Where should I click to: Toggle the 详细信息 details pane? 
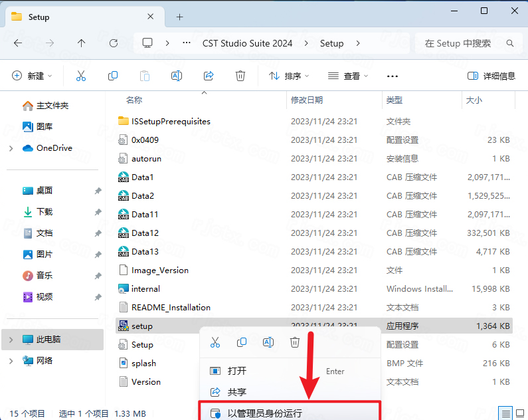pyautogui.click(x=491, y=76)
